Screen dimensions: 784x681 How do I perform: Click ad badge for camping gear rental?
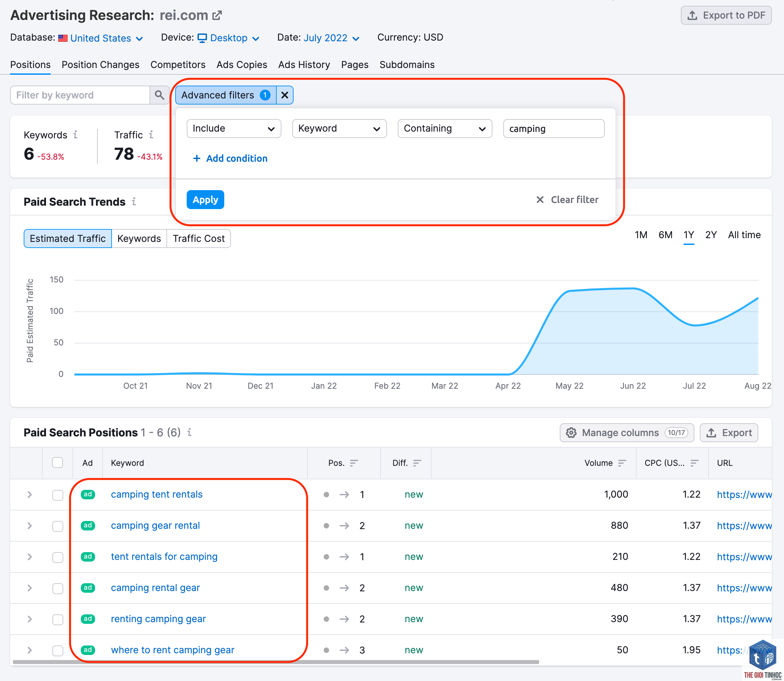[88, 525]
